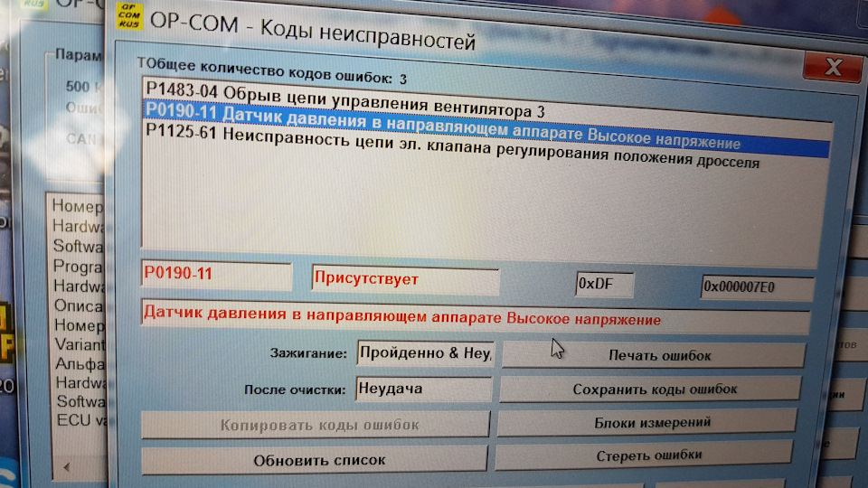The height and width of the screenshot is (488, 868).
Task: Click 'Variant' row in background window list
Action: [80, 344]
